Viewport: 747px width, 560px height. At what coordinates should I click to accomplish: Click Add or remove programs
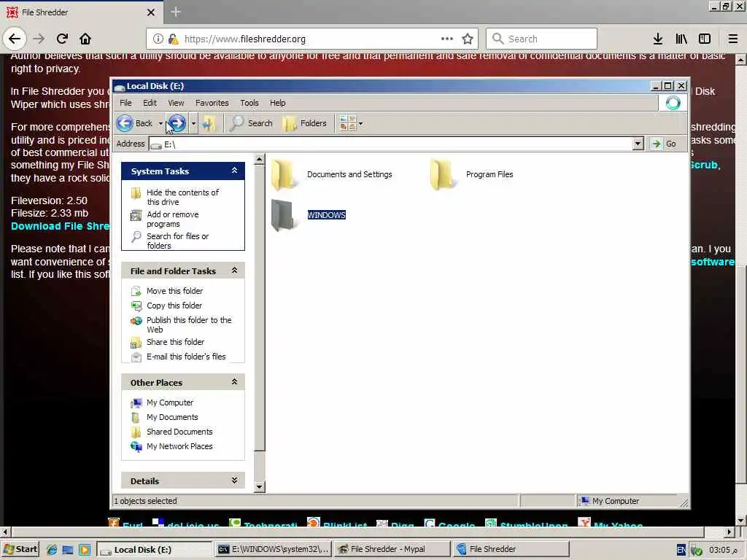point(172,219)
